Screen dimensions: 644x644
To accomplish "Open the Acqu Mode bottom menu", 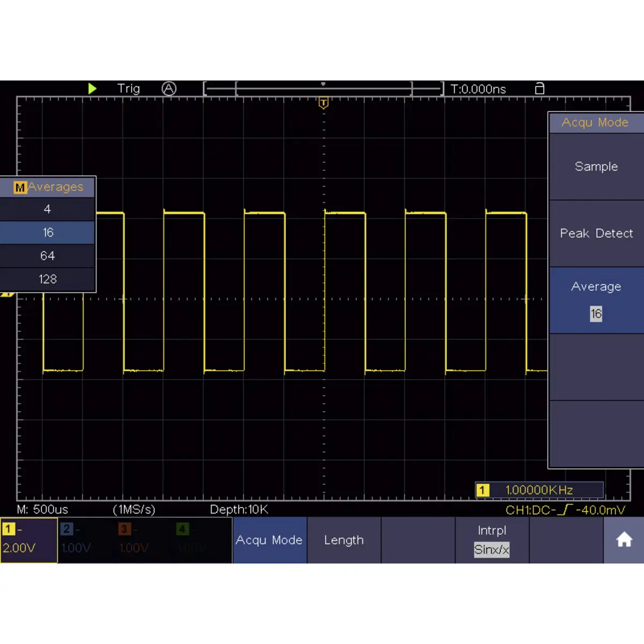I will coord(269,540).
